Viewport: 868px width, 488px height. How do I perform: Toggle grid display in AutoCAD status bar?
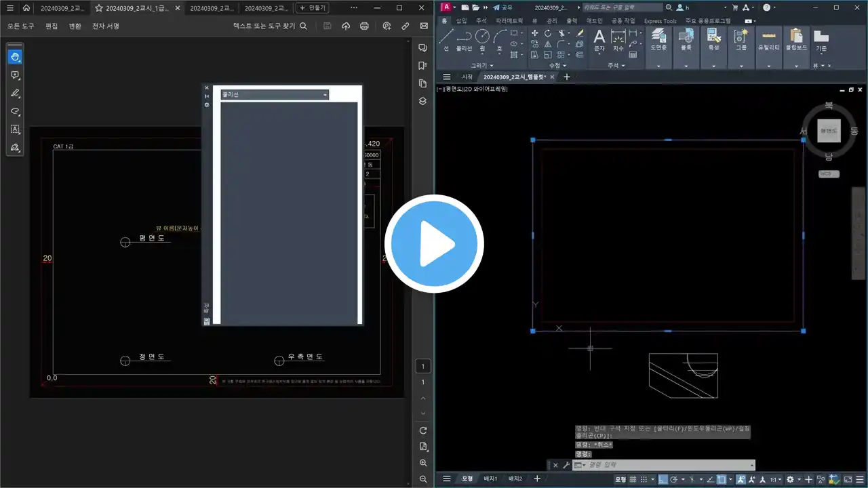pyautogui.click(x=633, y=479)
